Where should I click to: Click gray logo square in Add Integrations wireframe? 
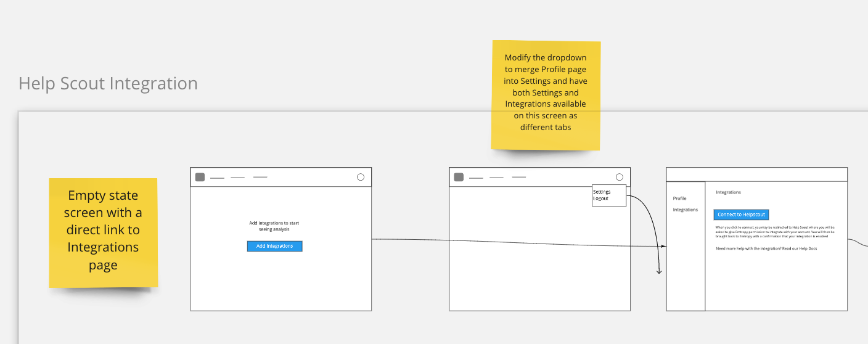coord(200,177)
